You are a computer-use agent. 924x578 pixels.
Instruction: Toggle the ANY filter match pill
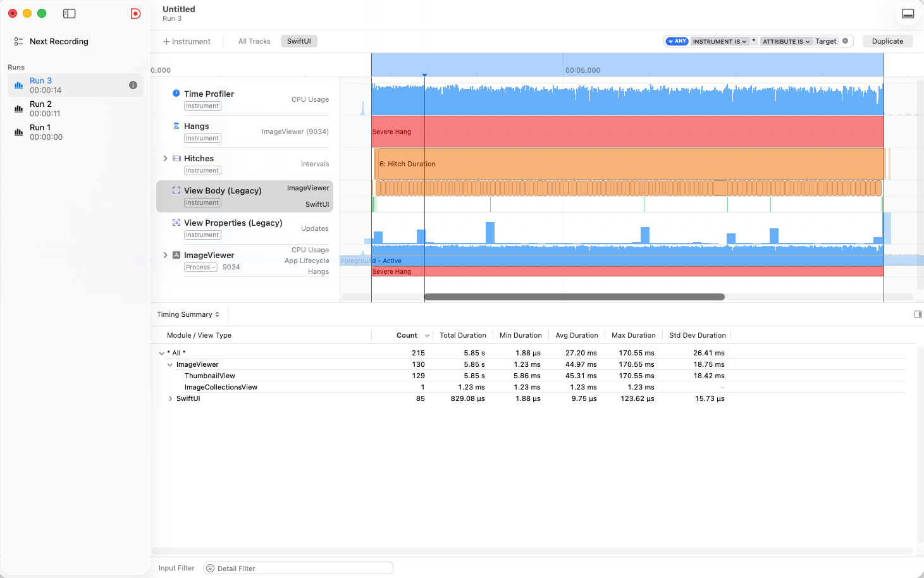677,41
